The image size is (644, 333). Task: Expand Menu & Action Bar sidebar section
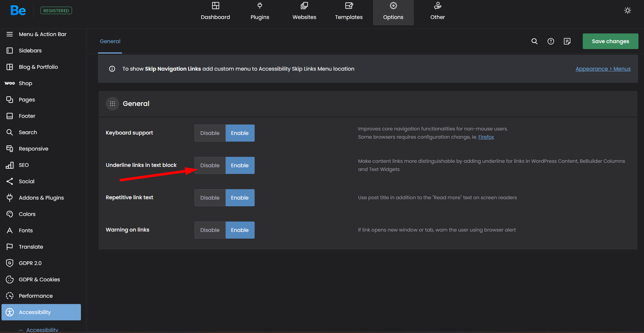click(x=42, y=34)
